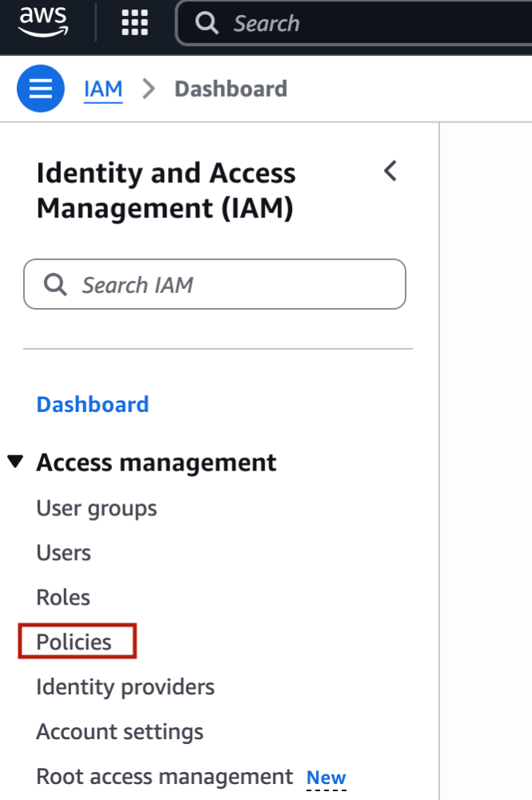This screenshot has height=800, width=532.
Task: Open Root access management
Action: coord(165,777)
